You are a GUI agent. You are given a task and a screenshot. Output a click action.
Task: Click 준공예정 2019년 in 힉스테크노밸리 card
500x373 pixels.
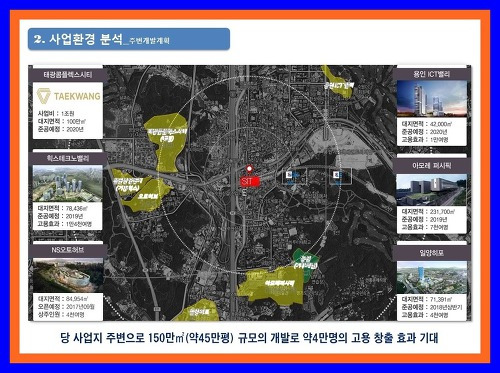[60, 216]
